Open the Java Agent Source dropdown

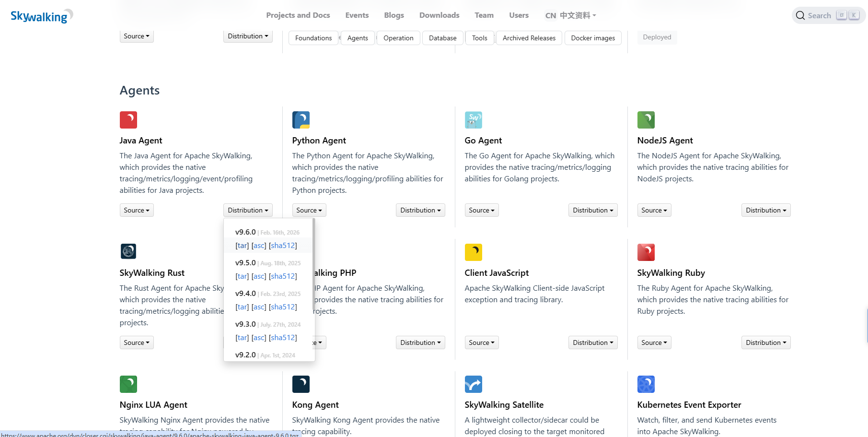[x=137, y=210]
